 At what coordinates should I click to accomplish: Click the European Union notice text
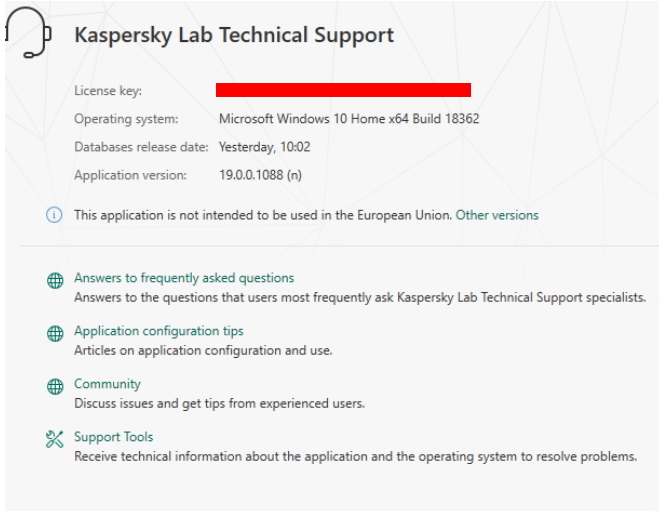click(263, 215)
